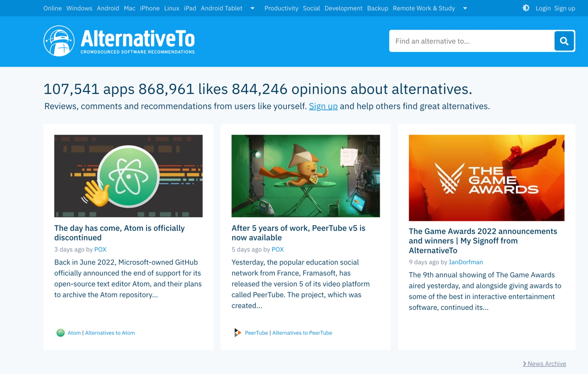
Task: Expand the categories dropdown after Remote Work & Study
Action: (465, 8)
